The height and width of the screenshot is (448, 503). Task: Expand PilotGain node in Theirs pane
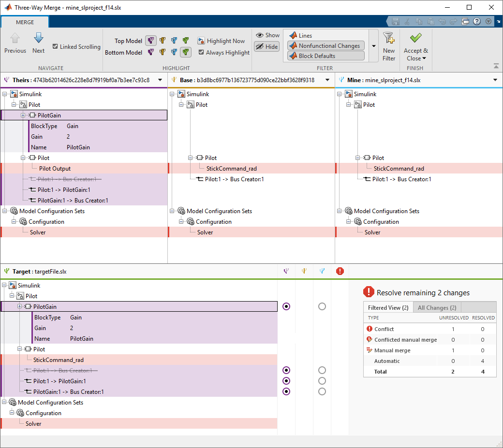pyautogui.click(x=23, y=116)
